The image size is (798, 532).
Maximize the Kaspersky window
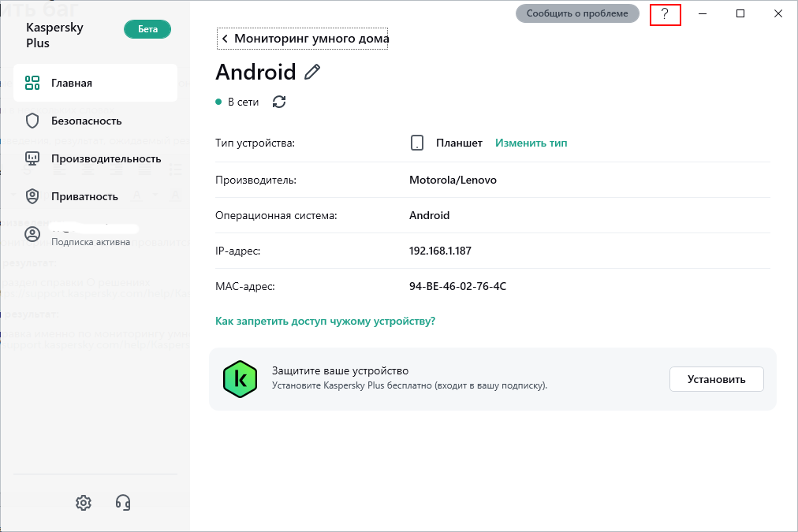pyautogui.click(x=740, y=13)
